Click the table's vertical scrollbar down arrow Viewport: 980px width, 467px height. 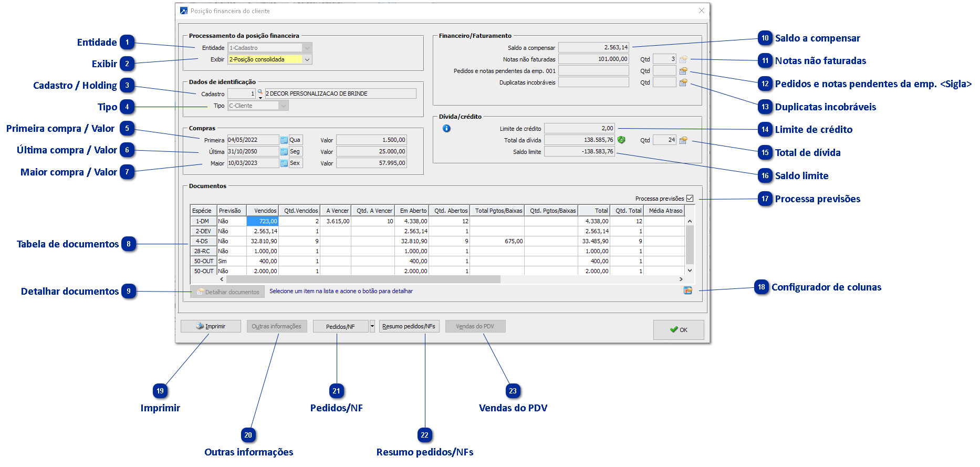tap(690, 271)
